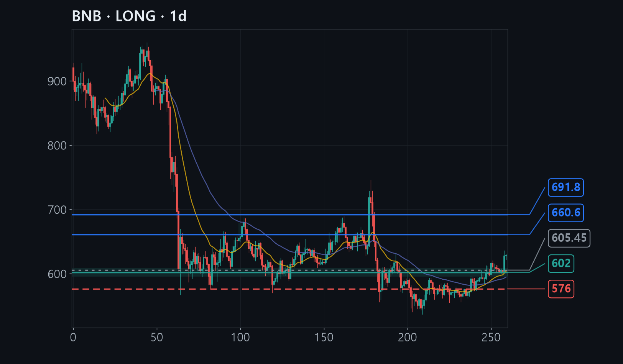Click the 50 x-axis tick label
The height and width of the screenshot is (364, 623).
click(157, 338)
